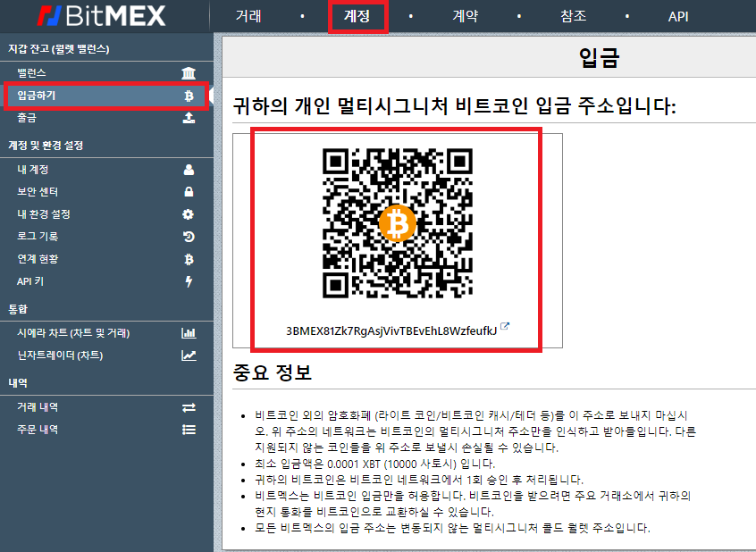
Task: Open the 계정 menu tab
Action: pyautogui.click(x=357, y=16)
